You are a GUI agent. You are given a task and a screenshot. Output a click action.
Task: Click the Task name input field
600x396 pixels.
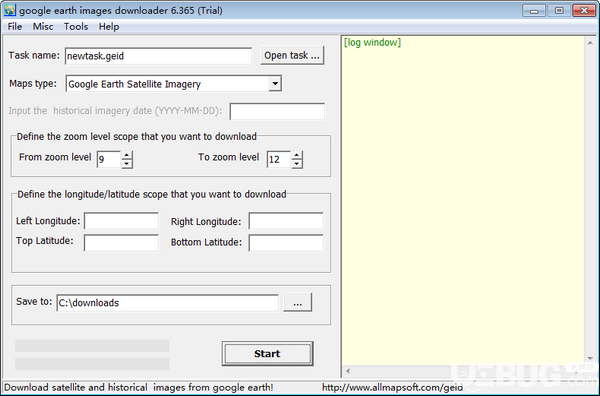click(158, 56)
